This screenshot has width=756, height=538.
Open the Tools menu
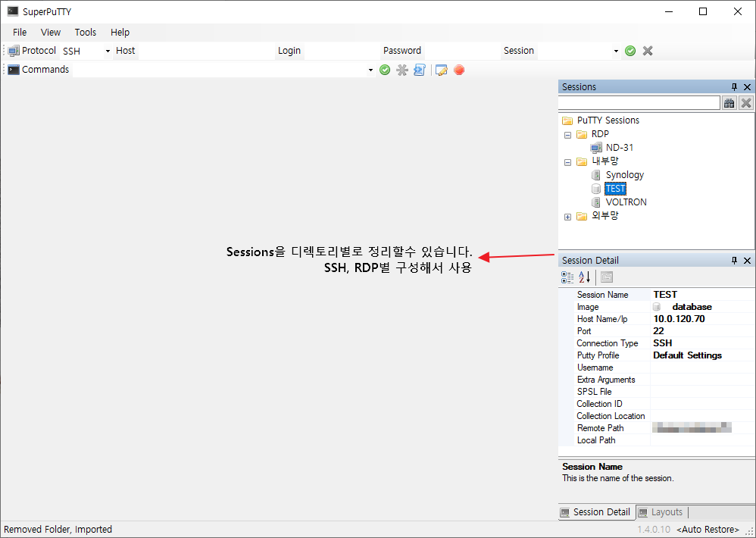click(86, 33)
